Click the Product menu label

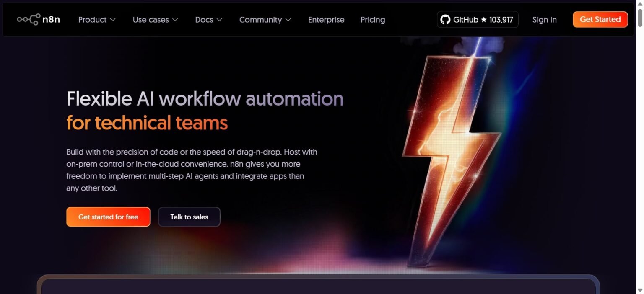pyautogui.click(x=92, y=20)
